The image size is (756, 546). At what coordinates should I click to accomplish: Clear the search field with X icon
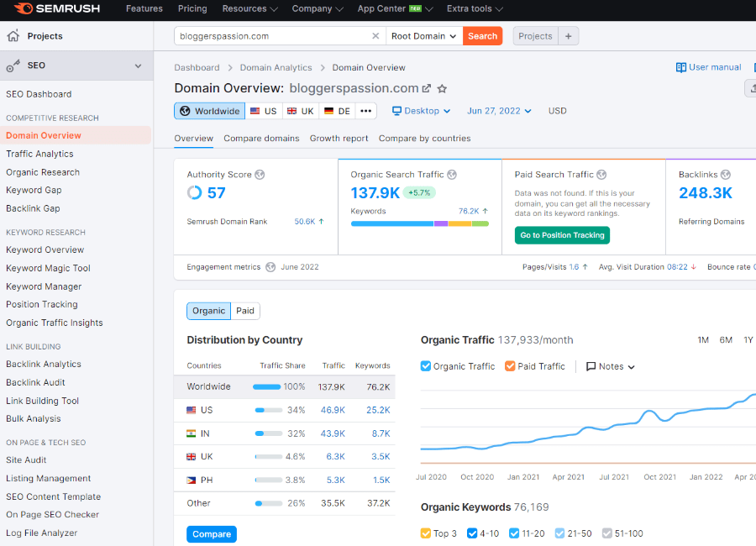(x=375, y=36)
